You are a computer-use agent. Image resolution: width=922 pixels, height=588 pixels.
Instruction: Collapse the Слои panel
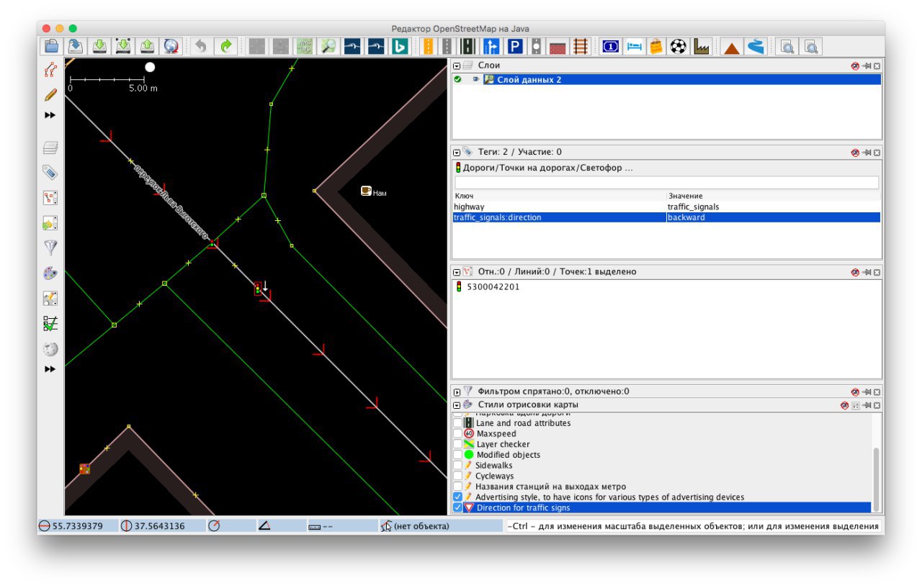(457, 65)
